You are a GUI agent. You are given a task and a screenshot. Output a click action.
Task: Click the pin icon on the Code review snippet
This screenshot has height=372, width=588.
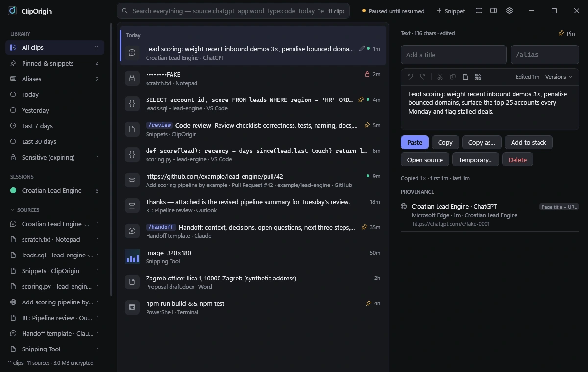(x=367, y=125)
